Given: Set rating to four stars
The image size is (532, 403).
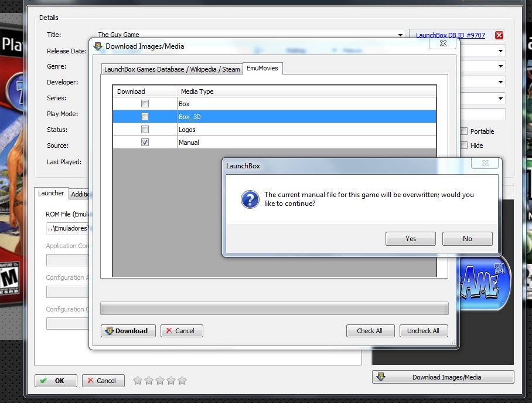Looking at the screenshot, I should [x=171, y=381].
